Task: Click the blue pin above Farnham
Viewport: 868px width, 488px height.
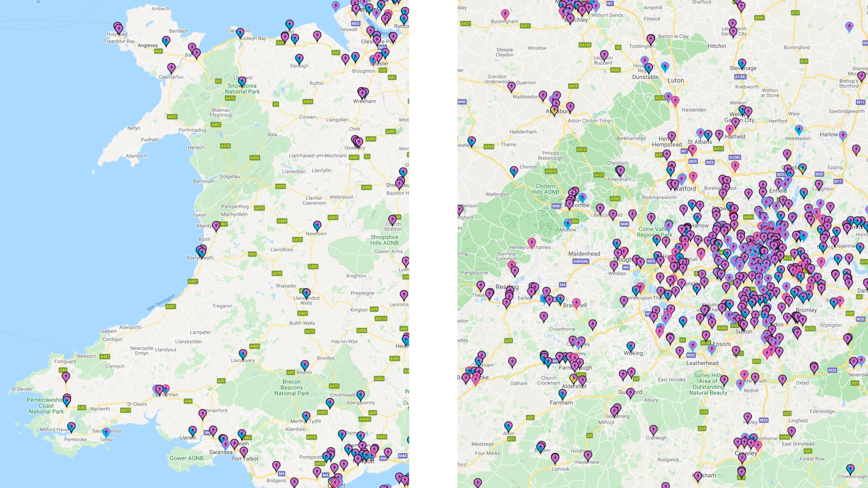Action: 562,394
